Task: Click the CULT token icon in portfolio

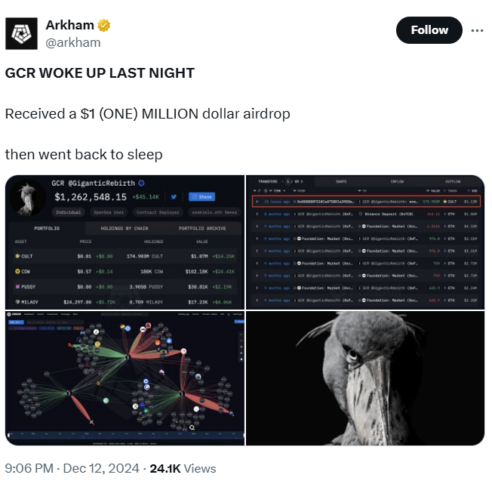Action: click(18, 256)
